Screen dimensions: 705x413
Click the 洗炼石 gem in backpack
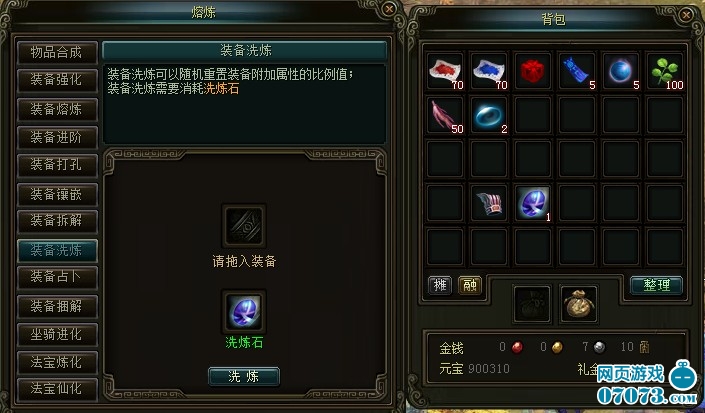pos(533,204)
